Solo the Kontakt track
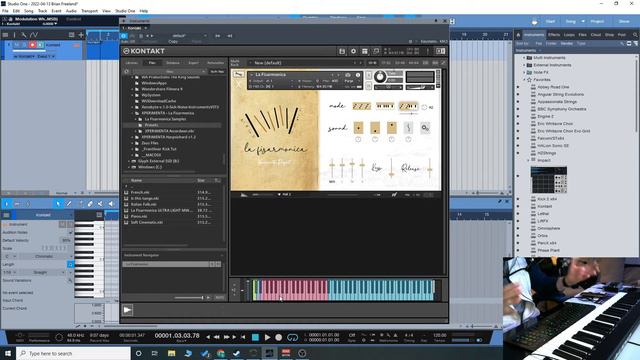Viewport: 640px width, 360px height. tap(24, 45)
